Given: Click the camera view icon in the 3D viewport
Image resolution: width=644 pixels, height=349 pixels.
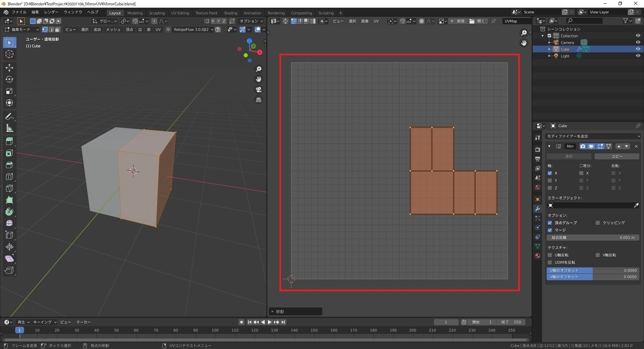Looking at the screenshot, I should [x=259, y=90].
